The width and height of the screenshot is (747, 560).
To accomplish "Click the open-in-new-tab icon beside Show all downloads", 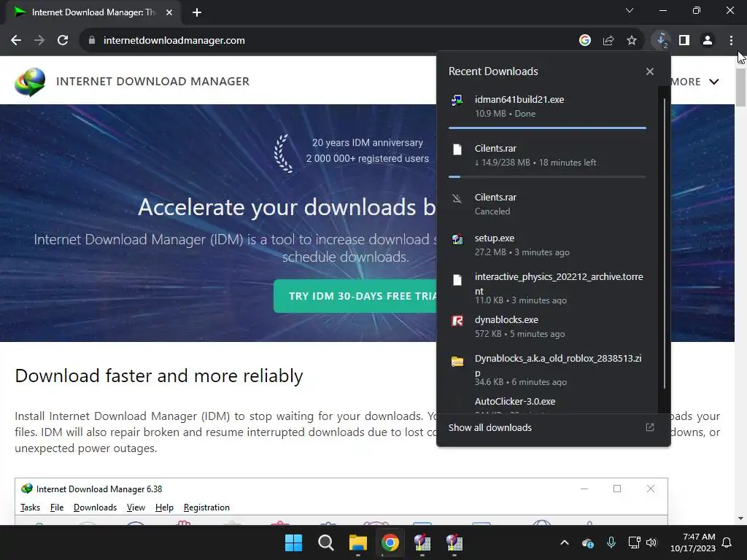I will pyautogui.click(x=650, y=427).
